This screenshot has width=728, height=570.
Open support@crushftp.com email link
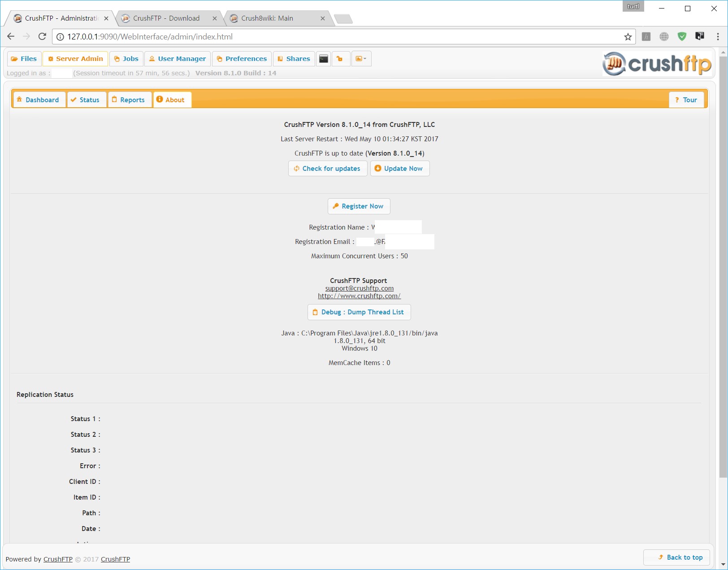pyautogui.click(x=360, y=288)
